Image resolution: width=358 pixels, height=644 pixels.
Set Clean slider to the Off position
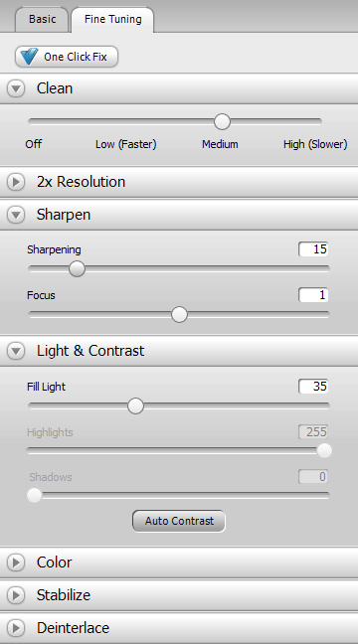[30, 121]
